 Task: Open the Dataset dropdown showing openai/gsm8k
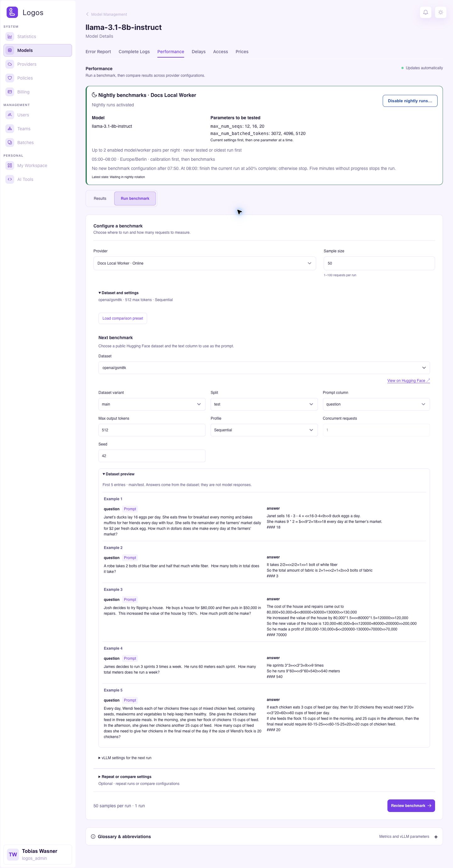click(264, 368)
